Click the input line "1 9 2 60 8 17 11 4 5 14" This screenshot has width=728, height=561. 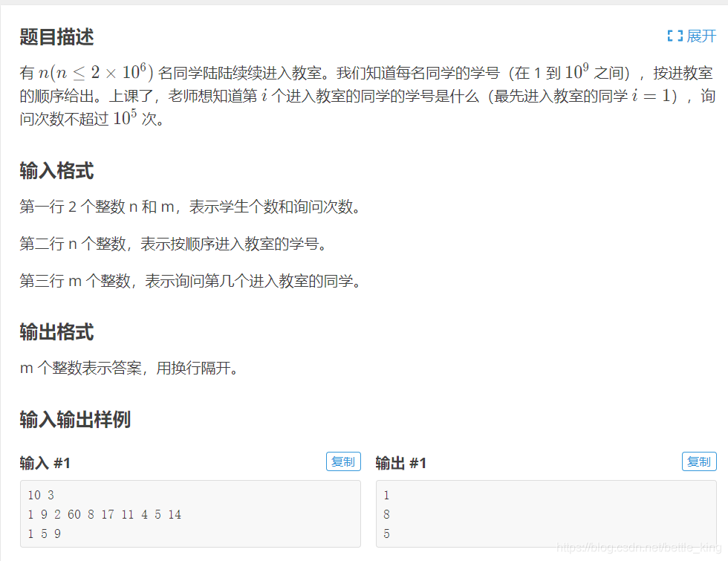pyautogui.click(x=105, y=514)
